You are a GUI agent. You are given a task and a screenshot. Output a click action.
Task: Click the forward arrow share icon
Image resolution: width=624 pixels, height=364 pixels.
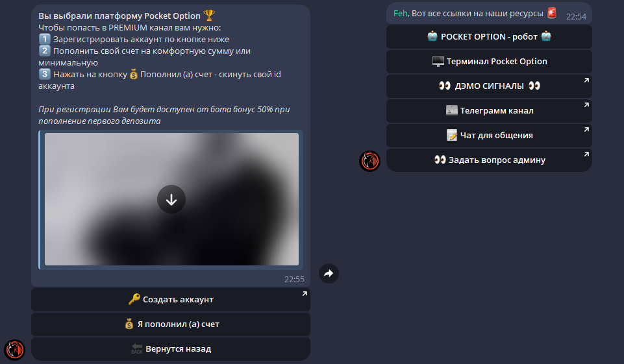(x=329, y=273)
